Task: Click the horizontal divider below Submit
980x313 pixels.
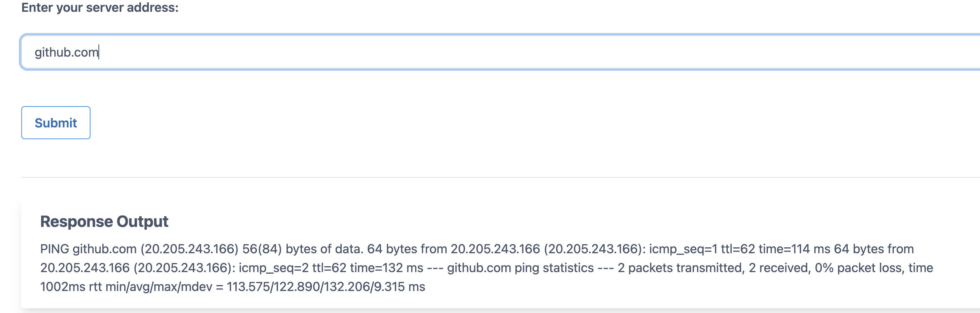Action: (500, 177)
